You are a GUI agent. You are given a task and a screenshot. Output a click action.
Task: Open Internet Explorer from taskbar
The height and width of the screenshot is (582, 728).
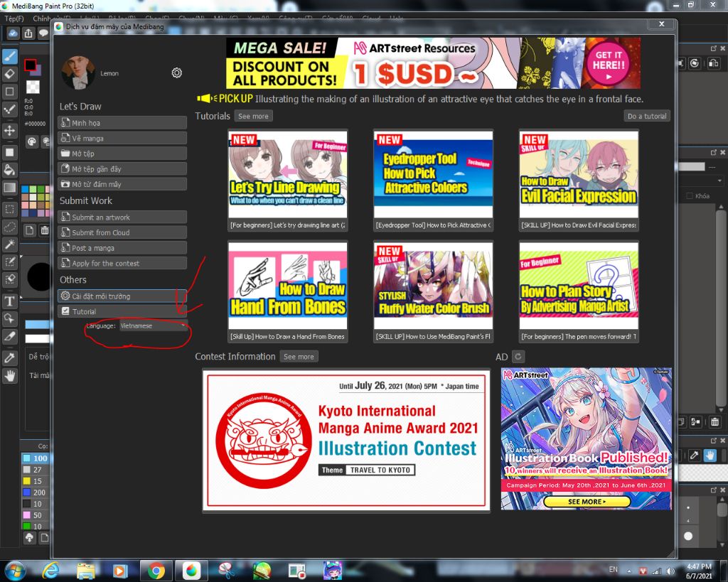pos(50,571)
